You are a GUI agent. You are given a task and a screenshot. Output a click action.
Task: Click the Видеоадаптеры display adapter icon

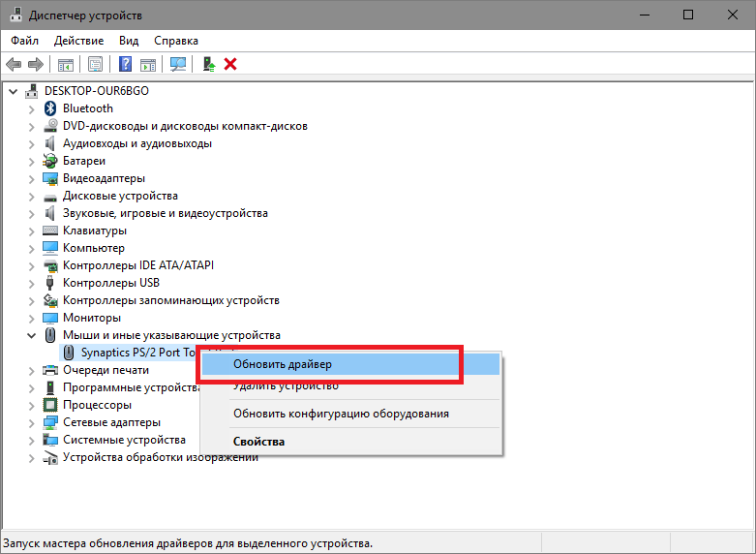pyautogui.click(x=50, y=178)
